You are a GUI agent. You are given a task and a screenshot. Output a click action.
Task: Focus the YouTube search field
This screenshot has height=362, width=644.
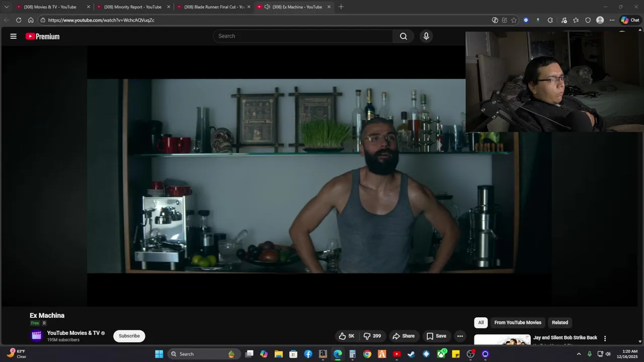[303, 36]
